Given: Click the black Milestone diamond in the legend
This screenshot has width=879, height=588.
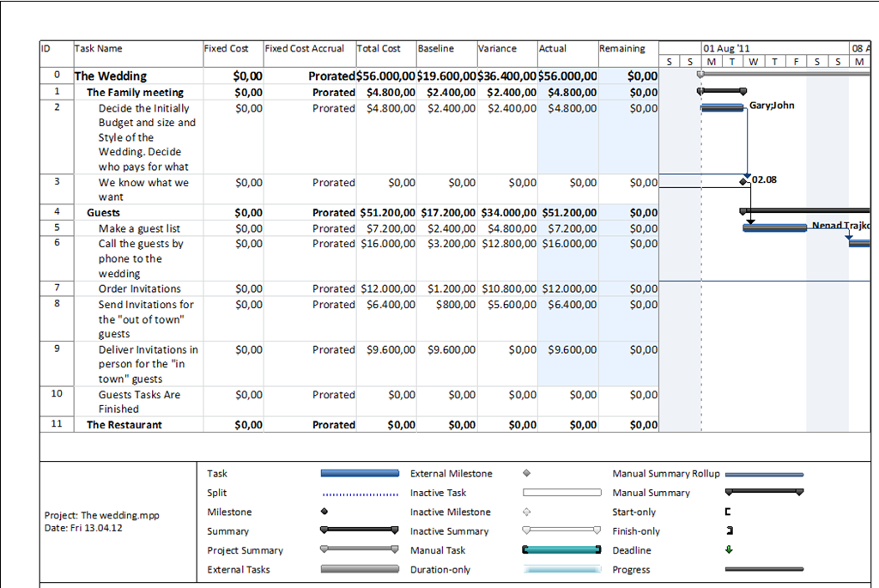Looking at the screenshot, I should (323, 512).
